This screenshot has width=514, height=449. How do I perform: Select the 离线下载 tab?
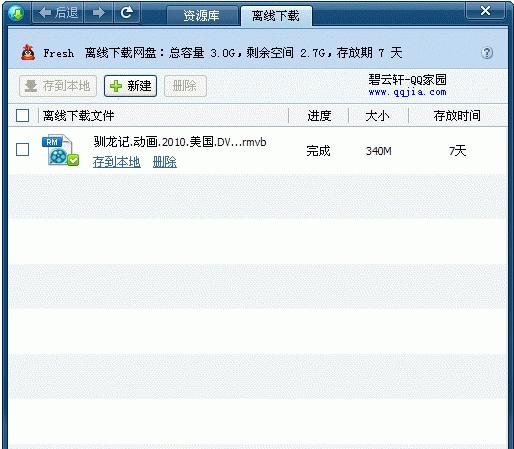tap(276, 16)
